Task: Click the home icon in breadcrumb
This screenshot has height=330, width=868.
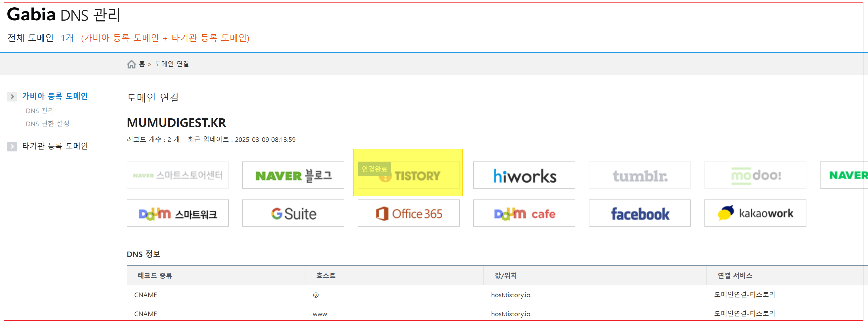Action: (x=131, y=64)
